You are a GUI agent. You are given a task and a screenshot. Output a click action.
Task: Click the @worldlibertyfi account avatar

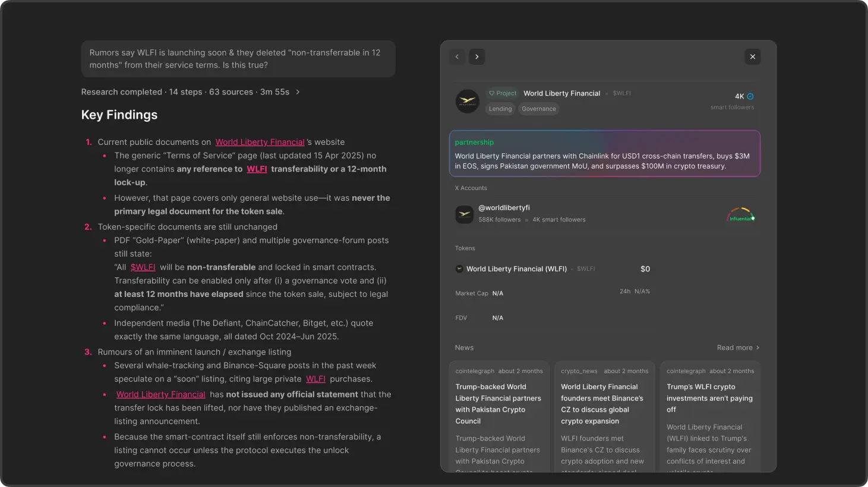click(464, 214)
